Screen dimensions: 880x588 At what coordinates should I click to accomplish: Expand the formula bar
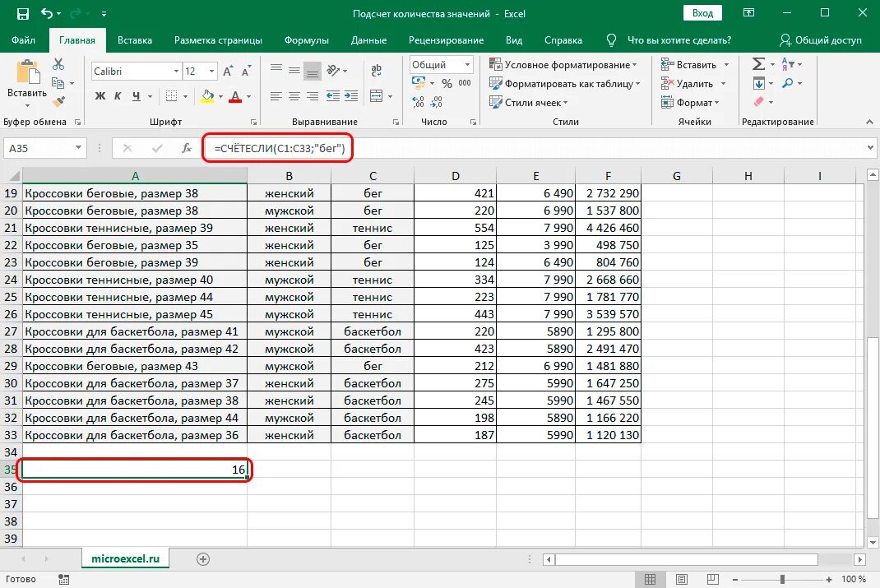pyautogui.click(x=870, y=148)
